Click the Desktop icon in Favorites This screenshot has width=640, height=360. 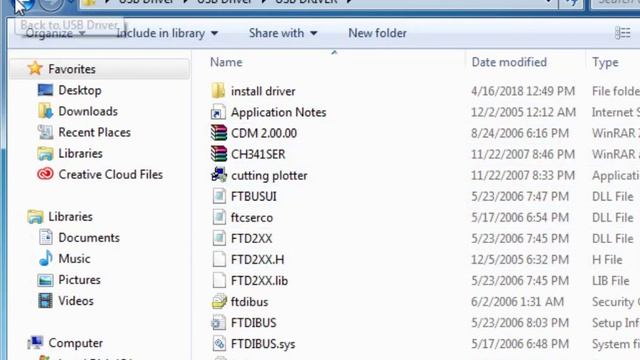[x=45, y=90]
